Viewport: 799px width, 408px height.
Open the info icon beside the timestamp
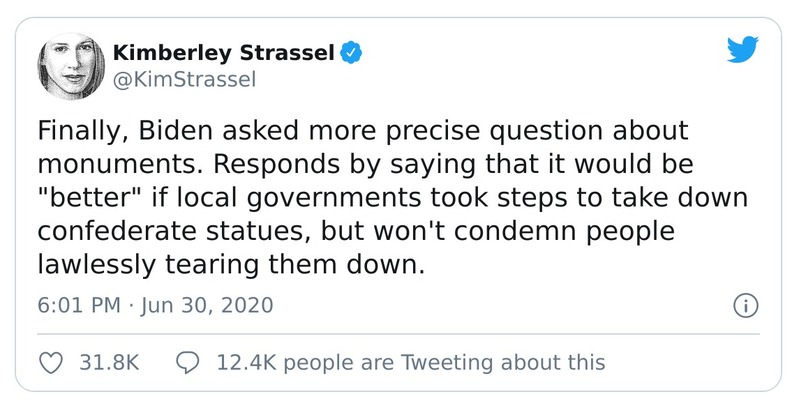[x=743, y=305]
